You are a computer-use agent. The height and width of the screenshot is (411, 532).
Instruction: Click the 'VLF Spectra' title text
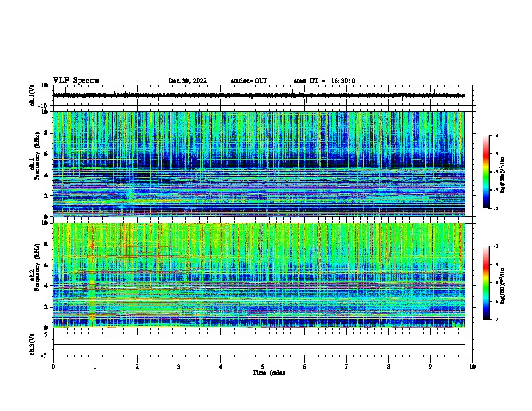tap(77, 81)
